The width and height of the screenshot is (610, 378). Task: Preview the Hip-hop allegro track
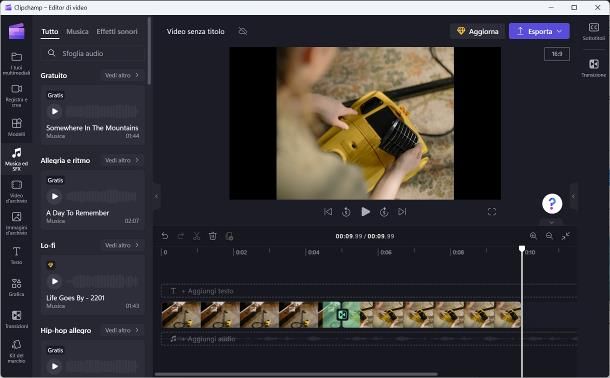pyautogui.click(x=55, y=366)
